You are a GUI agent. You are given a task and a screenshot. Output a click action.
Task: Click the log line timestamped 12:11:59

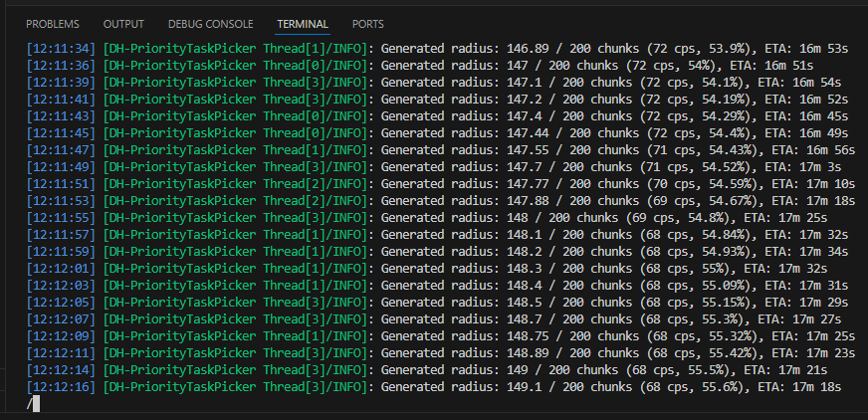coord(437,252)
